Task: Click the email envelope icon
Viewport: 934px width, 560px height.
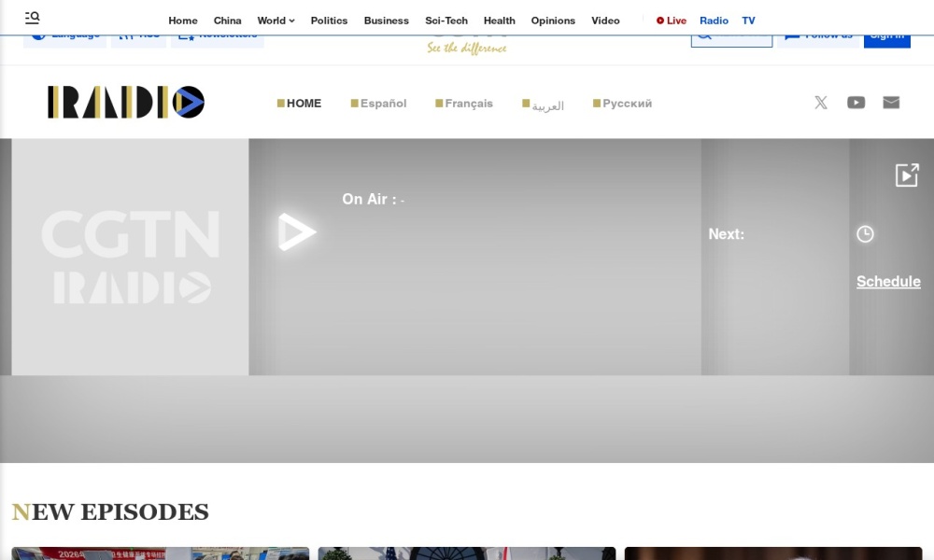Action: point(891,103)
